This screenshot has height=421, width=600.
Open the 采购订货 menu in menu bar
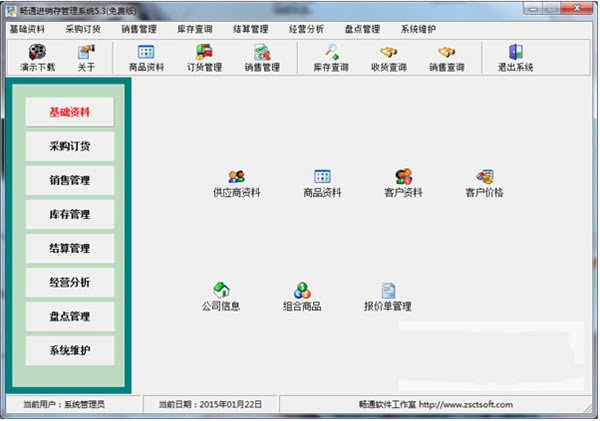[x=83, y=29]
